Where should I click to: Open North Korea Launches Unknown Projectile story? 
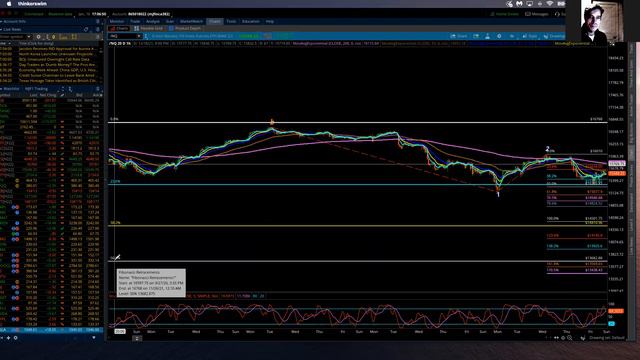coord(56,54)
